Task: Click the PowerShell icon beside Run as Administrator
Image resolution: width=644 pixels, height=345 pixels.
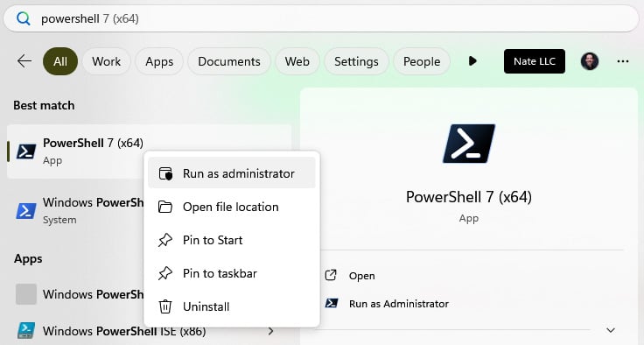Action: tap(332, 304)
